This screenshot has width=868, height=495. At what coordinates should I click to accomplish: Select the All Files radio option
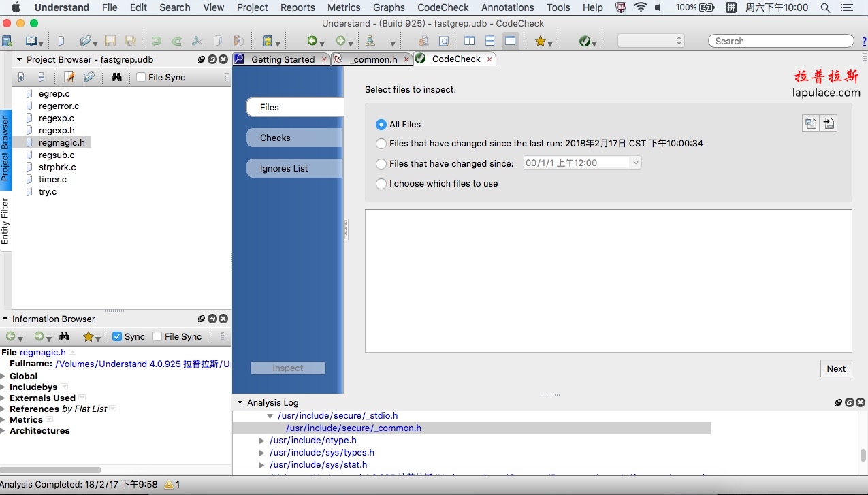(x=381, y=124)
